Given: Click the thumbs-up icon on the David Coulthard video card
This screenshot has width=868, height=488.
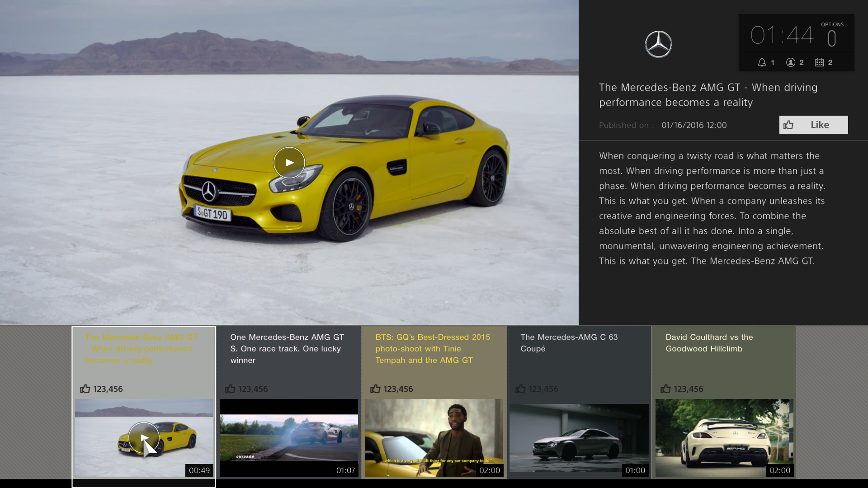Looking at the screenshot, I should [x=666, y=389].
